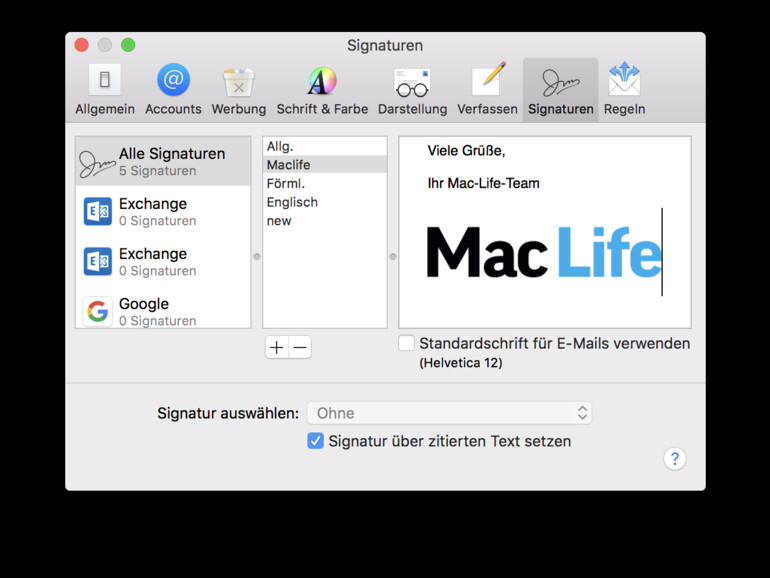770x578 pixels.
Task: Select the Englisch signature
Action: click(325, 202)
